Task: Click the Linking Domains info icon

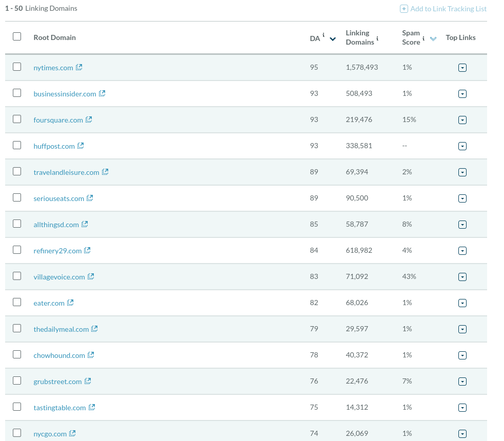Action: (377, 38)
